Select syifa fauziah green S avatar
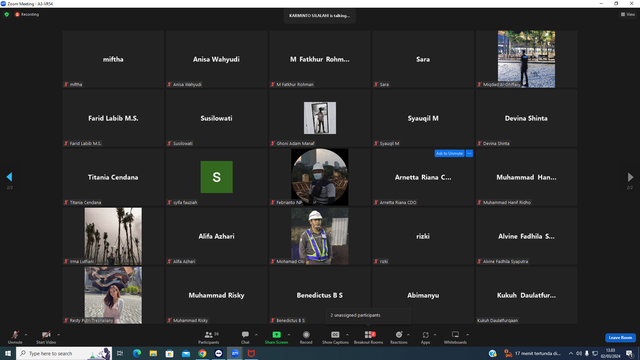The image size is (640, 360). tap(216, 177)
